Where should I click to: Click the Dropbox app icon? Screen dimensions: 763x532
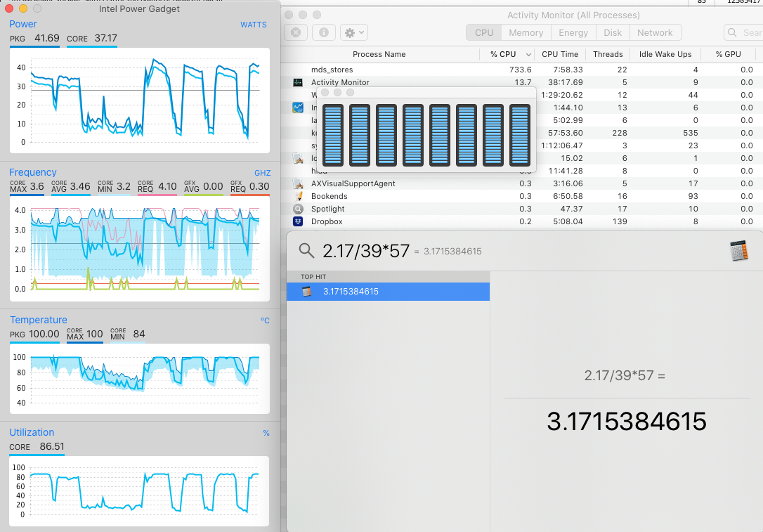[298, 221]
